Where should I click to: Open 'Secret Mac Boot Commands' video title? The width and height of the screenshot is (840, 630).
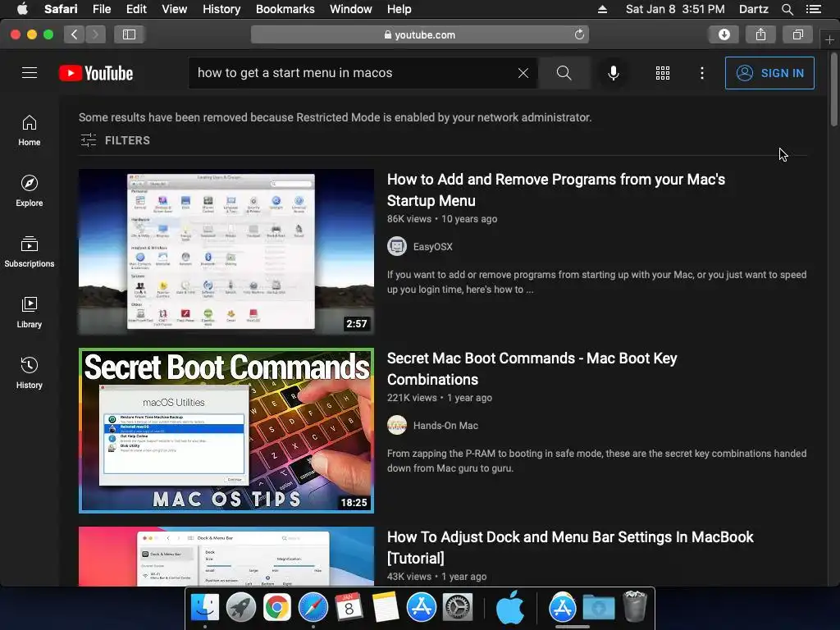pyautogui.click(x=532, y=368)
